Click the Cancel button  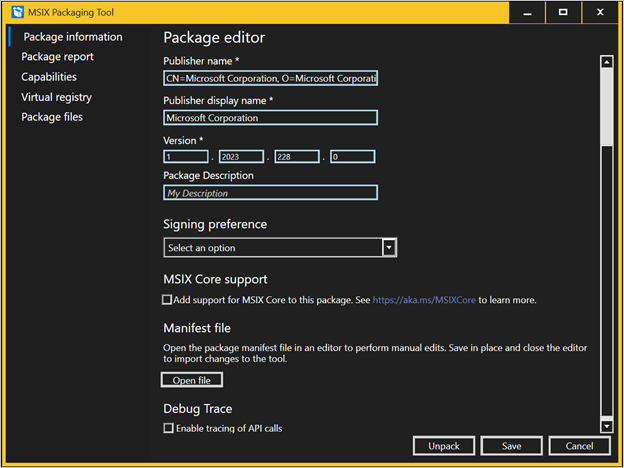[579, 446]
